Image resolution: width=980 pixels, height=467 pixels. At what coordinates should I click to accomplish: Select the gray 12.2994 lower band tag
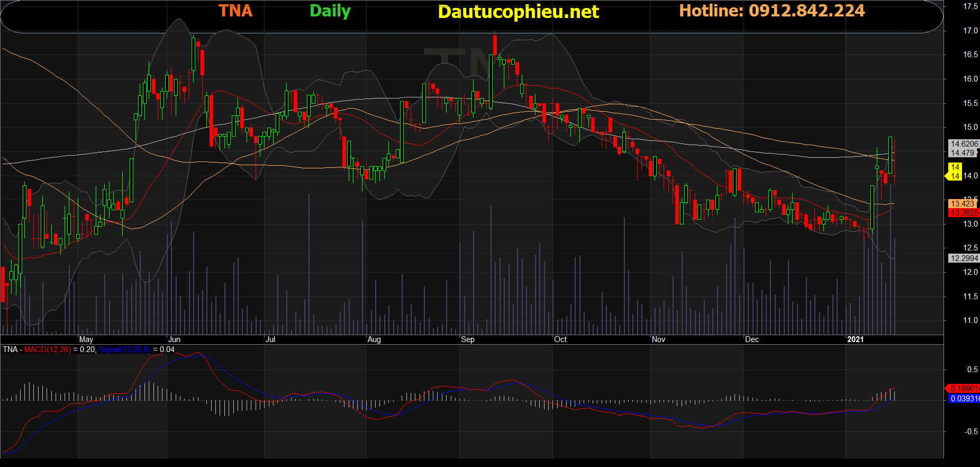[964, 258]
